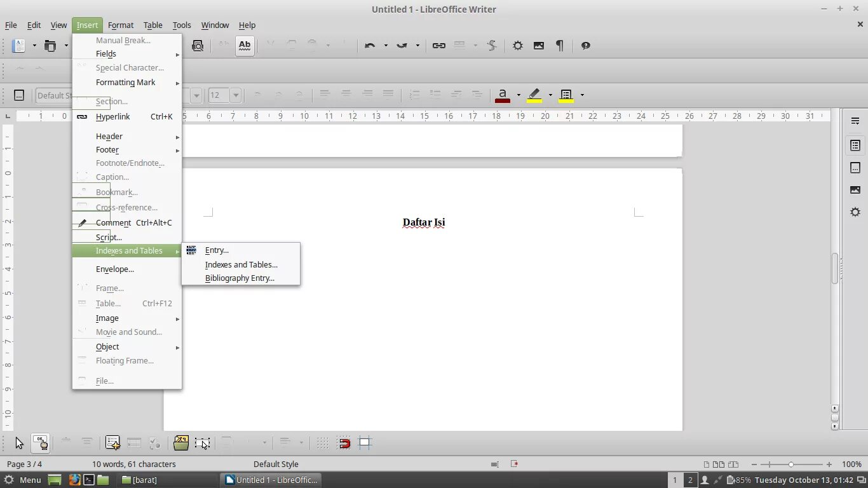Open the sidebar settings icon

[x=855, y=121]
